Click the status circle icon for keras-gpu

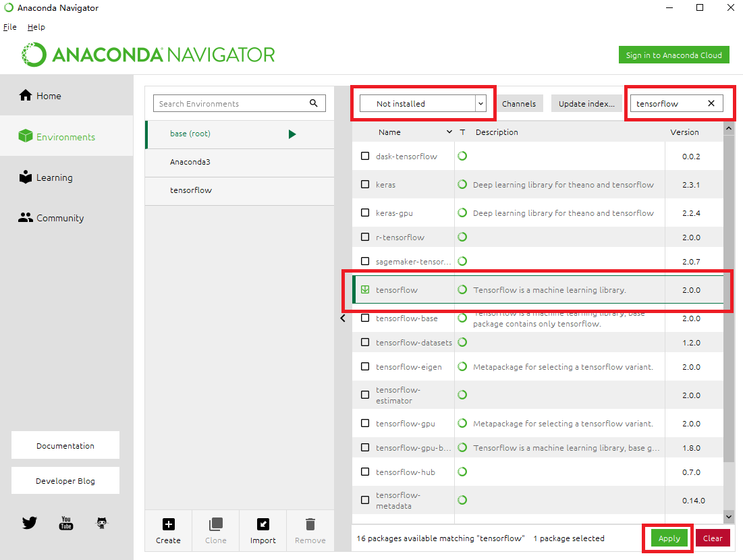[x=462, y=213]
